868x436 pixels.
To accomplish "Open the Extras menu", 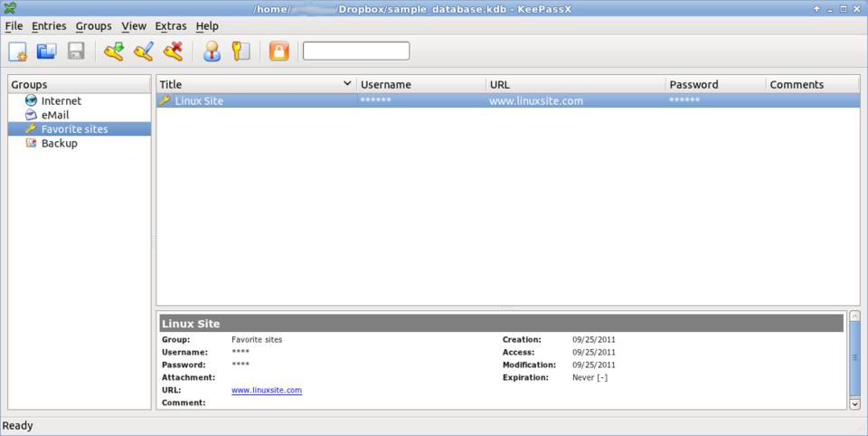I will click(x=171, y=26).
